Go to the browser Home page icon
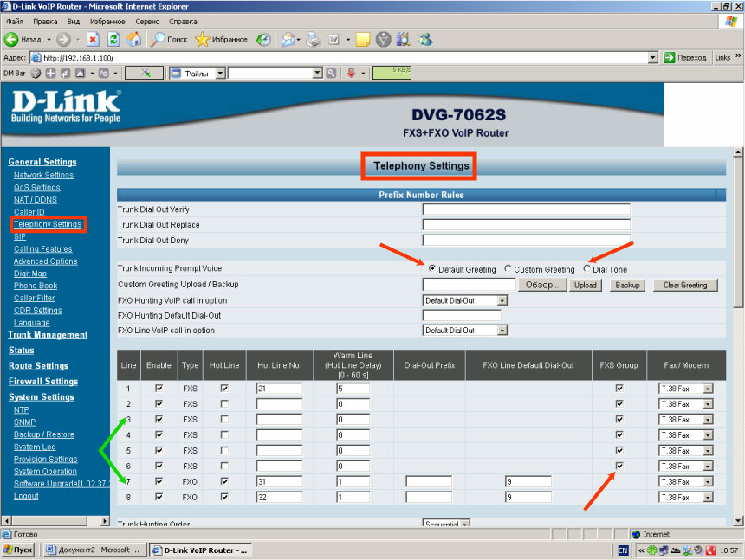The width and height of the screenshot is (745, 560). click(x=134, y=39)
